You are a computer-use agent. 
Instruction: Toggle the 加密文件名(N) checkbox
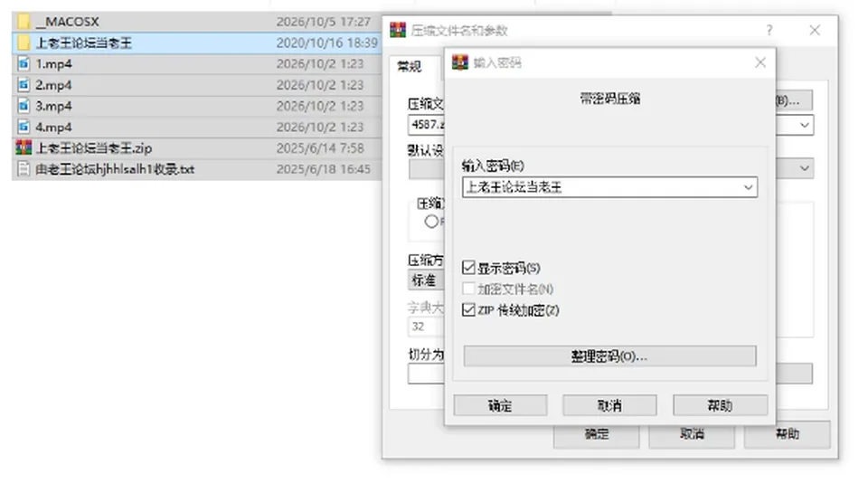(468, 289)
